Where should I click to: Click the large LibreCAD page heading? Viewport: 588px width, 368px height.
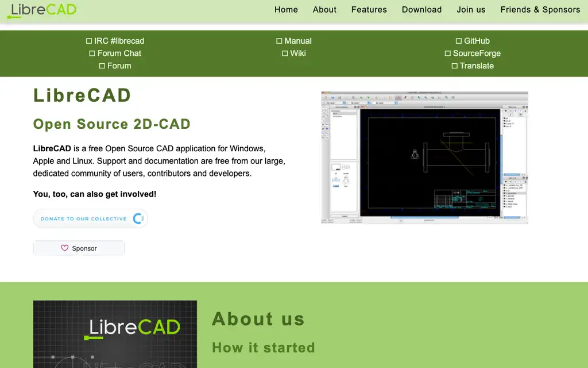(82, 95)
